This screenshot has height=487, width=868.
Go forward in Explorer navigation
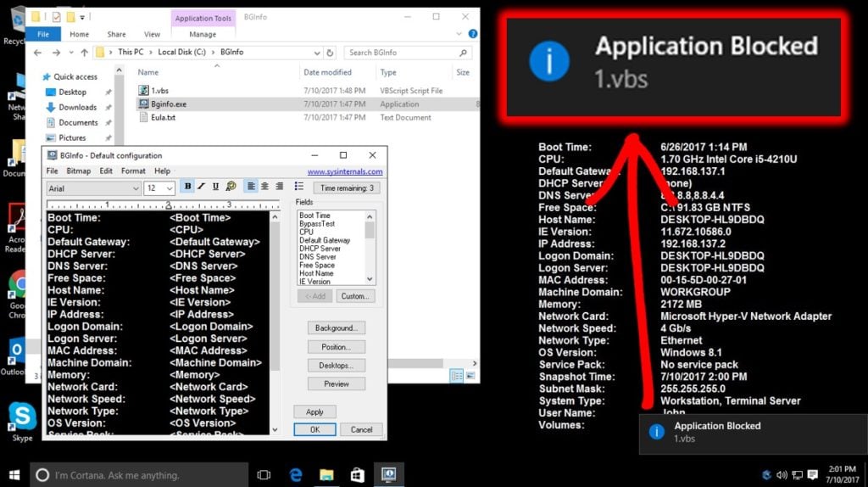pos(56,53)
